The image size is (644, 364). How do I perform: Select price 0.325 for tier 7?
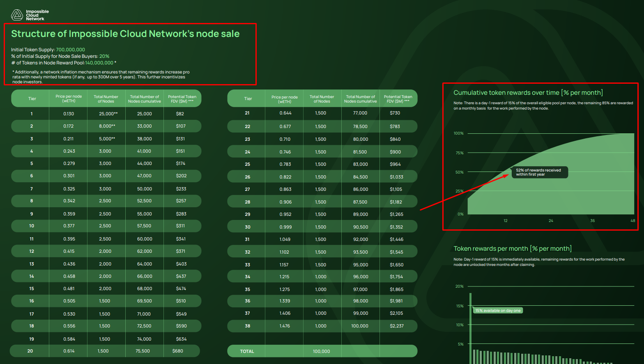tap(69, 189)
